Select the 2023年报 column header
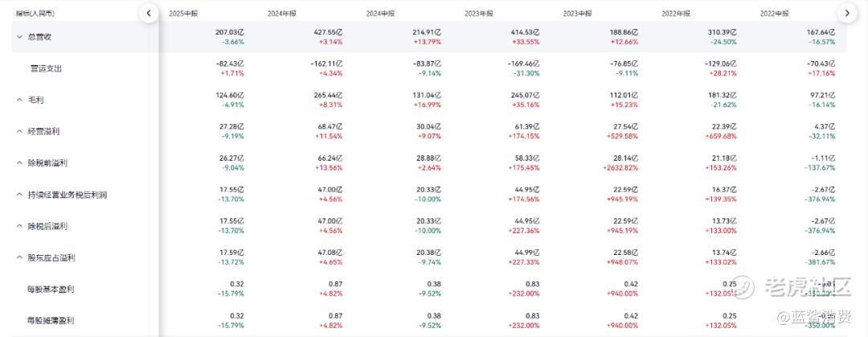 pyautogui.click(x=479, y=13)
